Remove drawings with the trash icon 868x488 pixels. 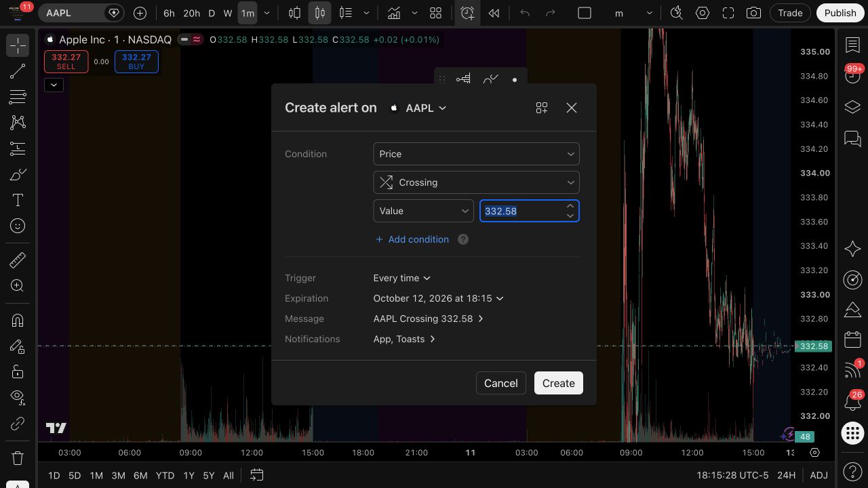(x=18, y=457)
